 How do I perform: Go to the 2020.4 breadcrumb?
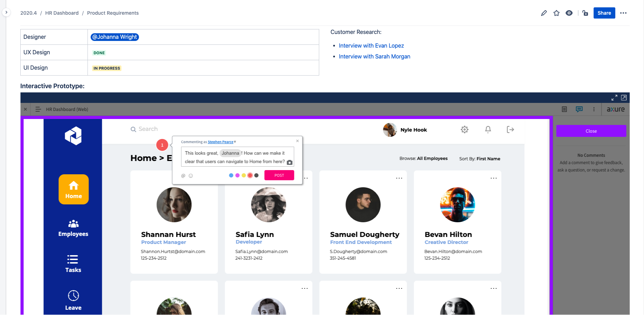click(x=28, y=13)
